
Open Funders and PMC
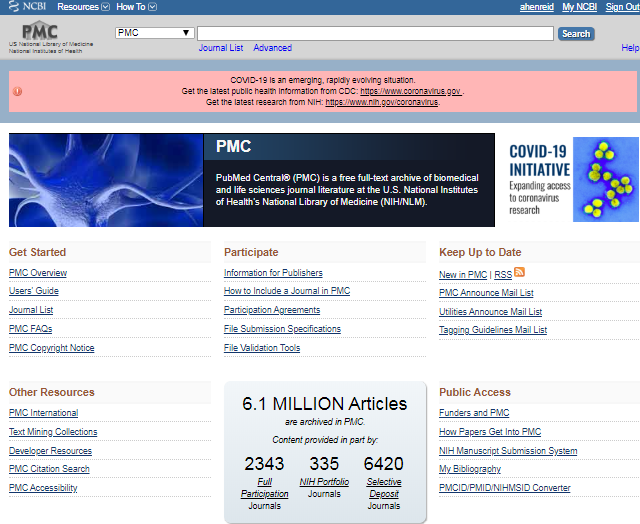[474, 413]
